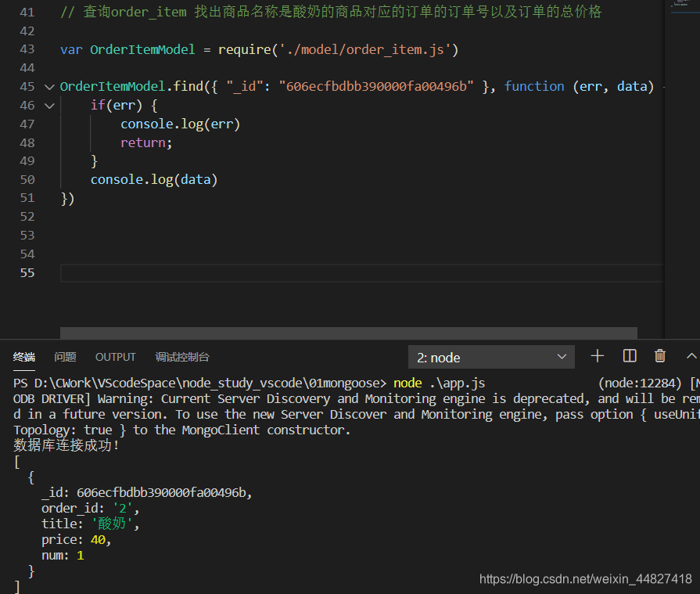Click line number 43 in gutter
The height and width of the screenshot is (594, 700).
pyautogui.click(x=27, y=49)
